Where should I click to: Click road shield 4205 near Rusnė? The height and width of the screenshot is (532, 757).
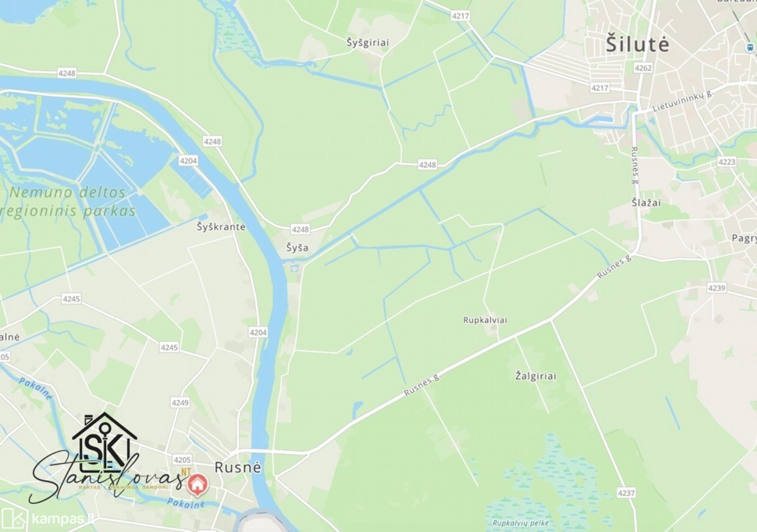(182, 460)
